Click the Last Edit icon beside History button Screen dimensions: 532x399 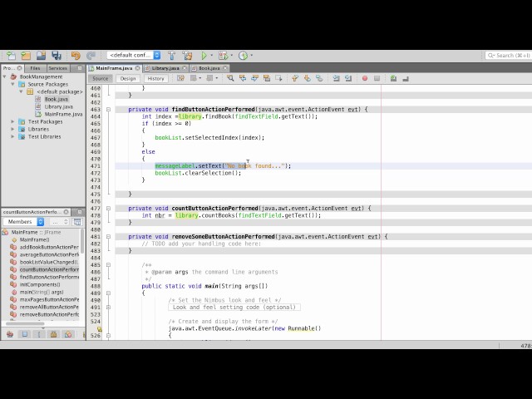click(x=180, y=78)
